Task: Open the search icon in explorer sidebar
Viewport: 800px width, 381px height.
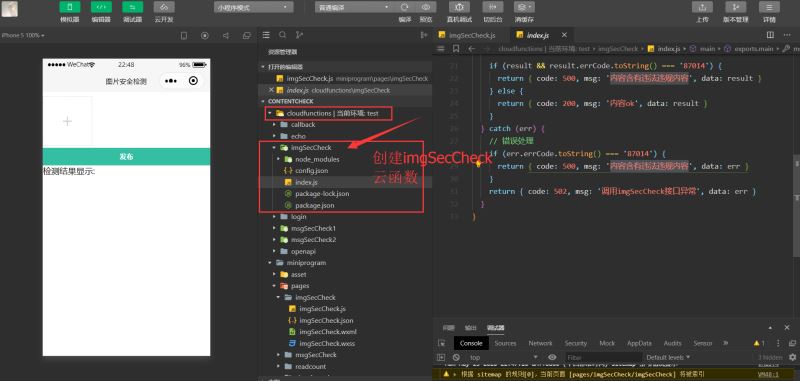Action: click(282, 35)
